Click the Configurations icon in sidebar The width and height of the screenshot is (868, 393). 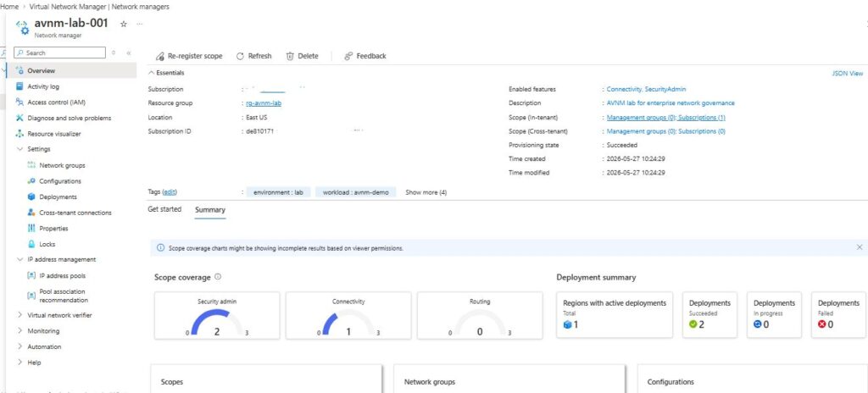point(31,181)
